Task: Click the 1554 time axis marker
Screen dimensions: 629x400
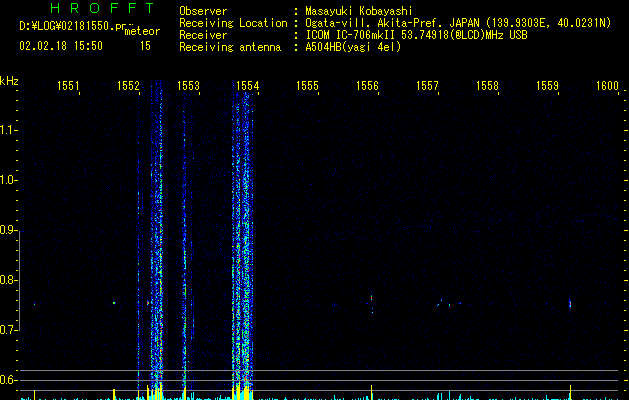Action: pyautogui.click(x=248, y=86)
